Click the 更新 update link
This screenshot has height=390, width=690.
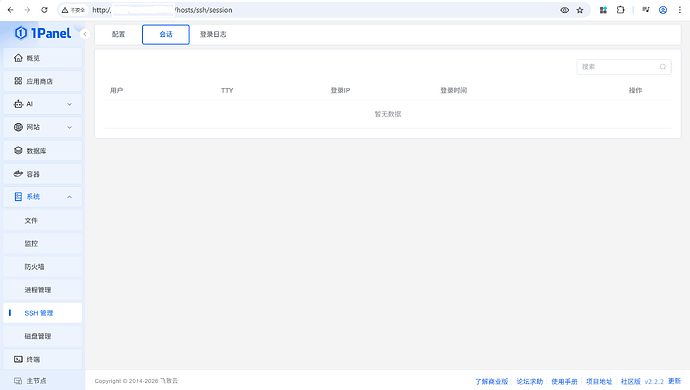coord(675,381)
